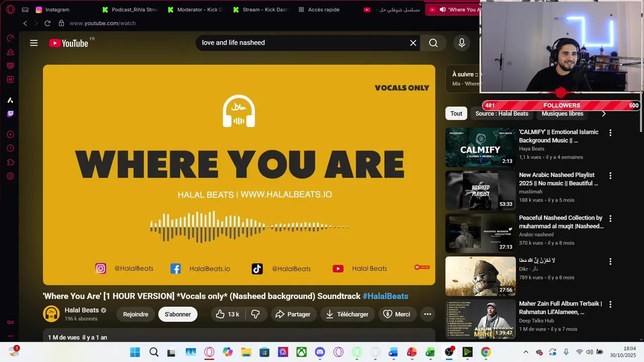
Task: Open options for the Dikr video
Action: (x=610, y=261)
